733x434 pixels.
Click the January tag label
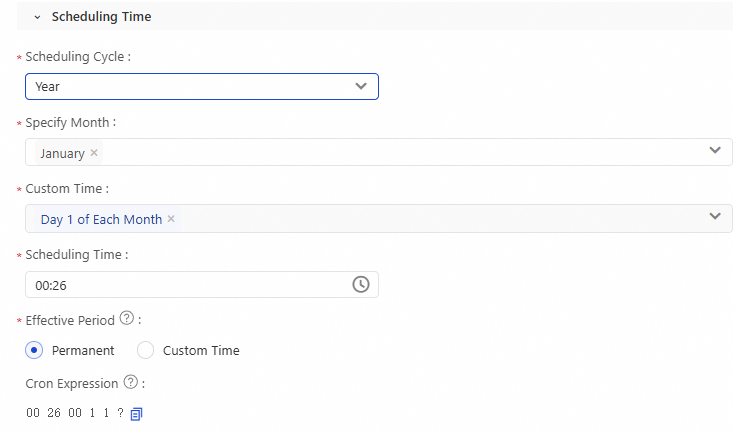[62, 153]
